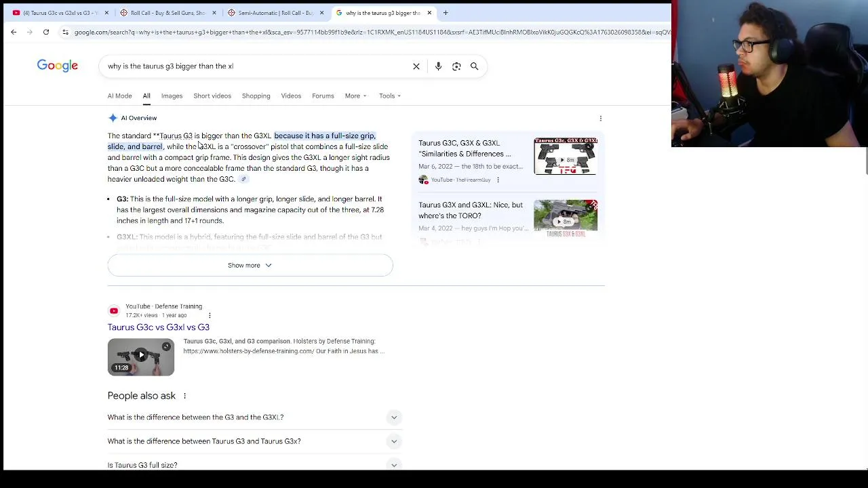Click the 'People also ask' heading
The width and height of the screenshot is (868, 488).
point(141,396)
